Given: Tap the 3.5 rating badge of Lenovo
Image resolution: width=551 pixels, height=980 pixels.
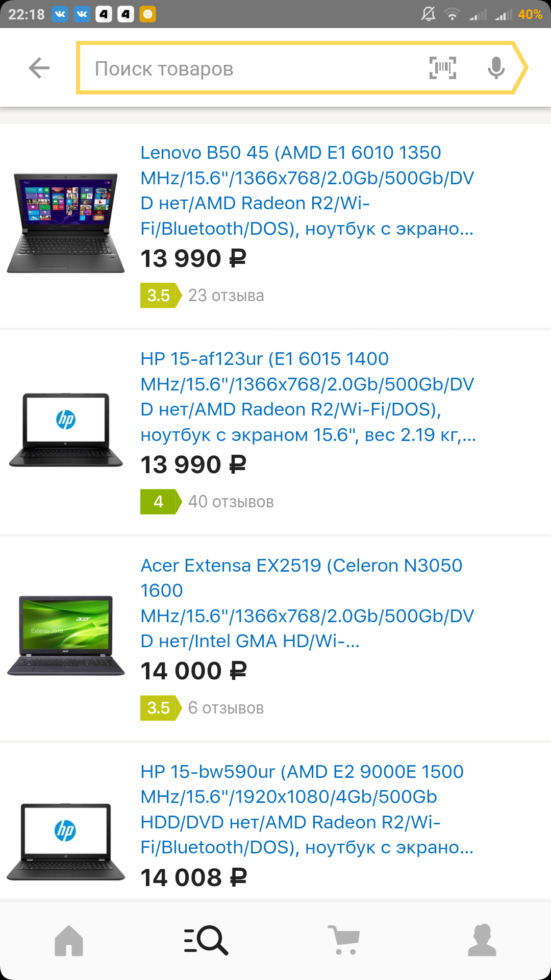Looking at the screenshot, I should coord(161,296).
